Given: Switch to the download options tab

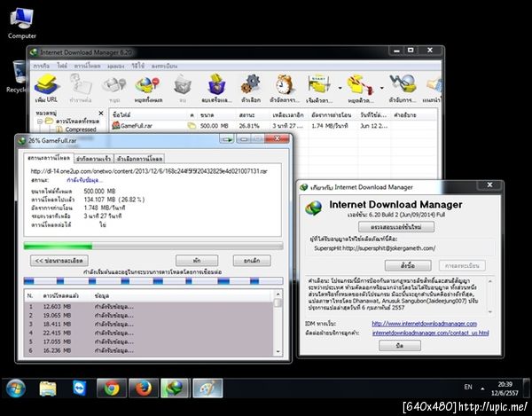Looking at the screenshot, I should point(139,159).
